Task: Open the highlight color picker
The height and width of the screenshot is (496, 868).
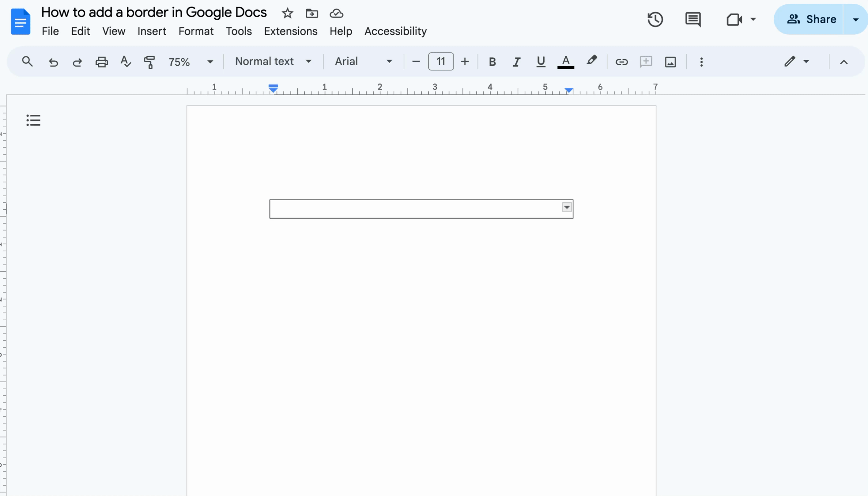Action: tap(591, 61)
